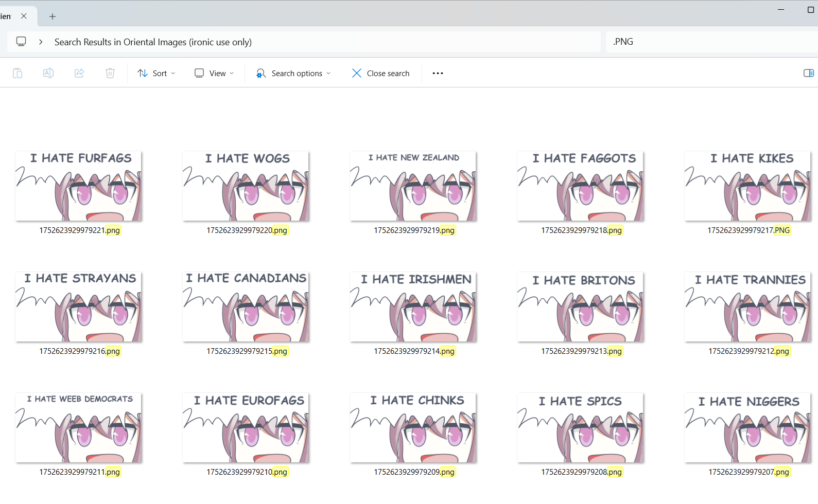Click the filename label 1752623929979209.png
818x504 pixels.
coord(414,472)
